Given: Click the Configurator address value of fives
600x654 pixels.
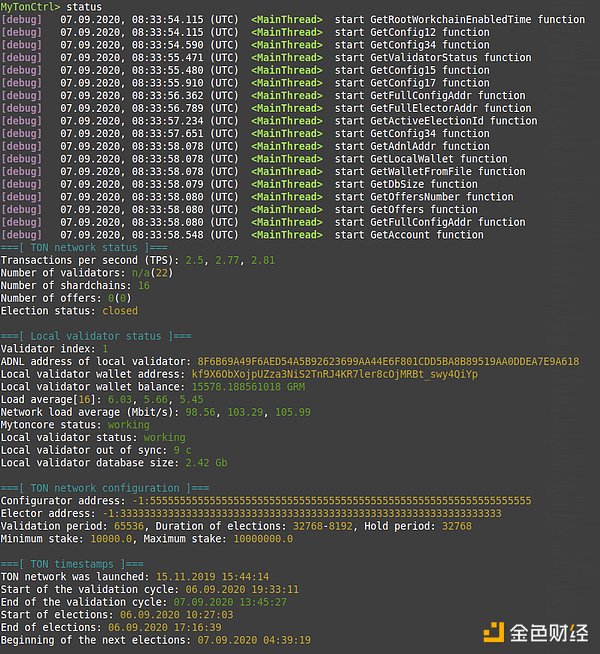Looking at the screenshot, I should click(331, 501).
